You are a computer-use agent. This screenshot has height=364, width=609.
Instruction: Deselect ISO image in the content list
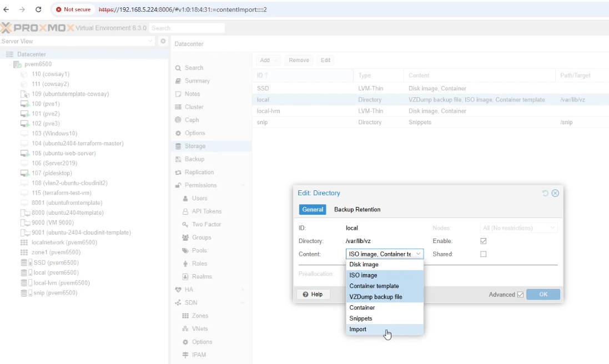coord(385,275)
